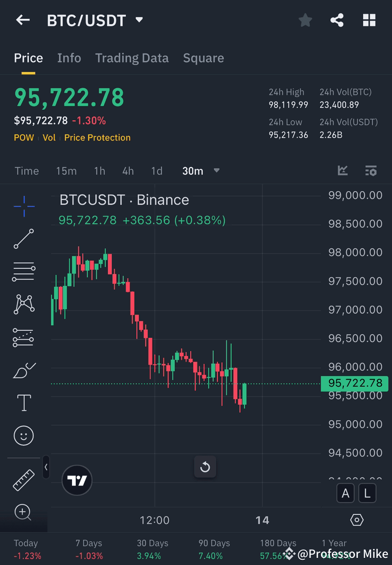Open the Info tab
The image size is (392, 565).
[69, 58]
